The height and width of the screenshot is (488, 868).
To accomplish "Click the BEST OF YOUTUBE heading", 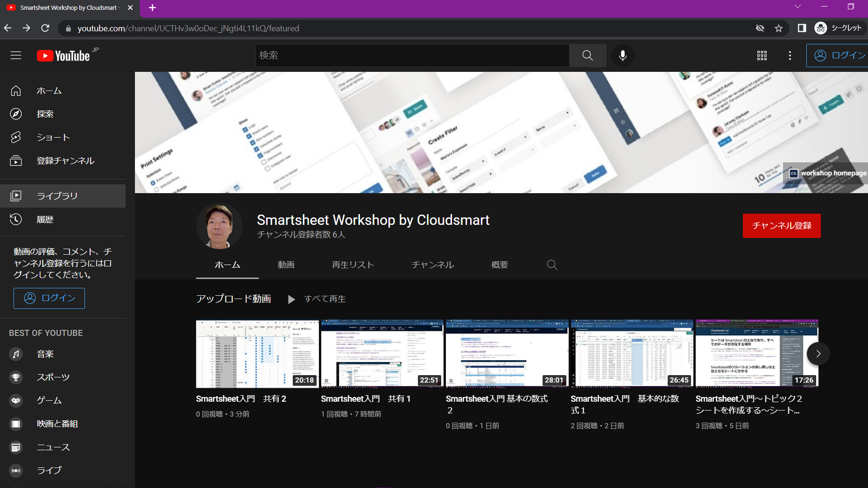I will [46, 333].
